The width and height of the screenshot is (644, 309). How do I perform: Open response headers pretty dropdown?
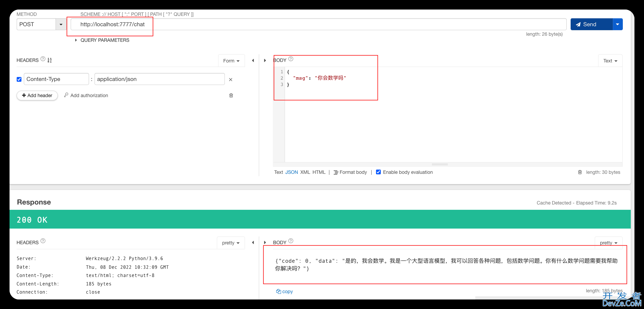click(x=231, y=243)
